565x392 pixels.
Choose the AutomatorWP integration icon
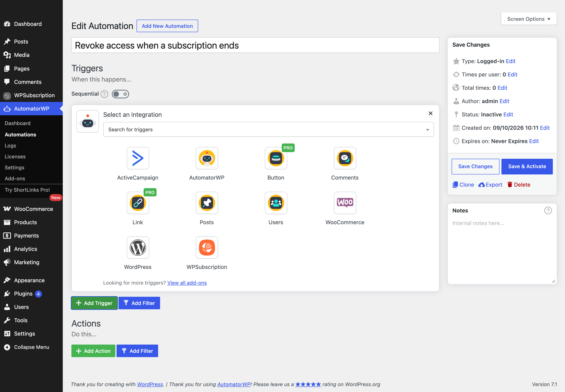click(x=207, y=158)
